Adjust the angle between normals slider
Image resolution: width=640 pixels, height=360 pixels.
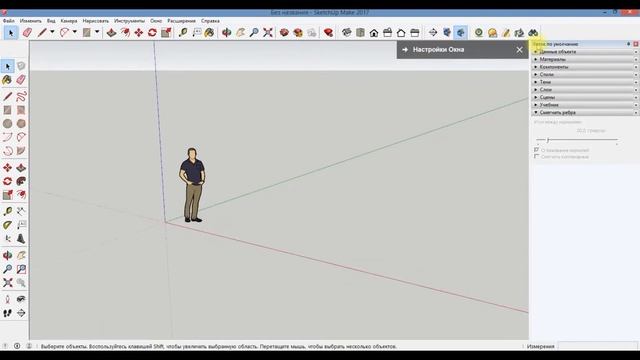coord(548,140)
